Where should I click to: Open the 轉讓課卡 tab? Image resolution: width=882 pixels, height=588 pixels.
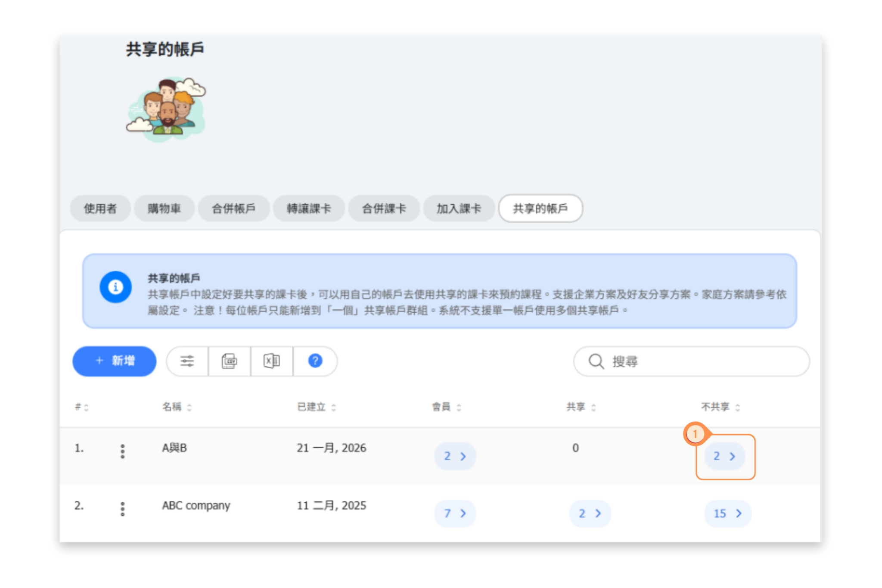308,209
